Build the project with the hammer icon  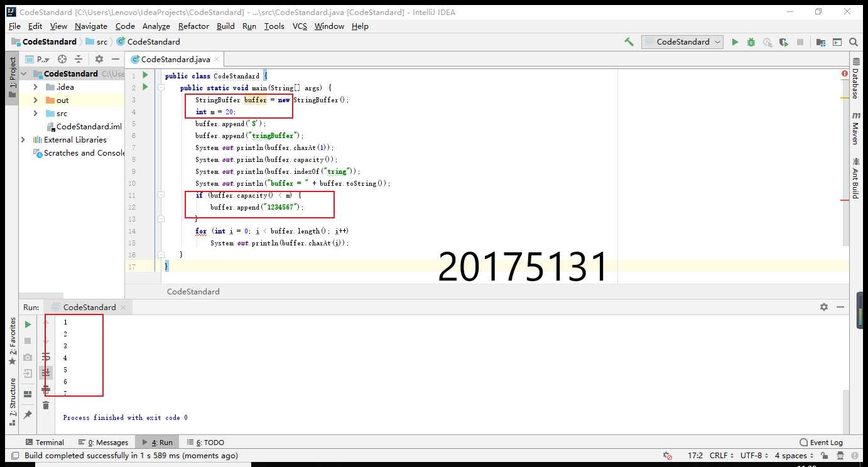pyautogui.click(x=629, y=42)
